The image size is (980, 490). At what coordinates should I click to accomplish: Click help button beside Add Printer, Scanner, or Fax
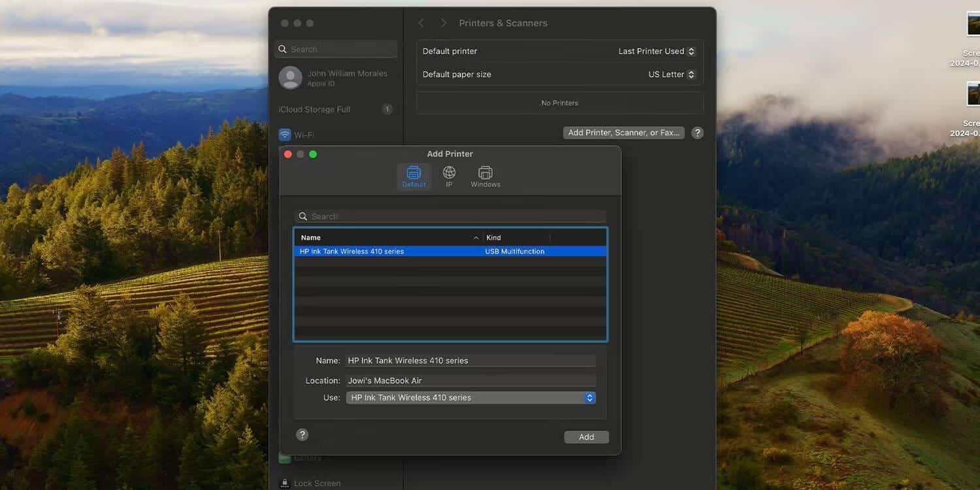point(697,133)
